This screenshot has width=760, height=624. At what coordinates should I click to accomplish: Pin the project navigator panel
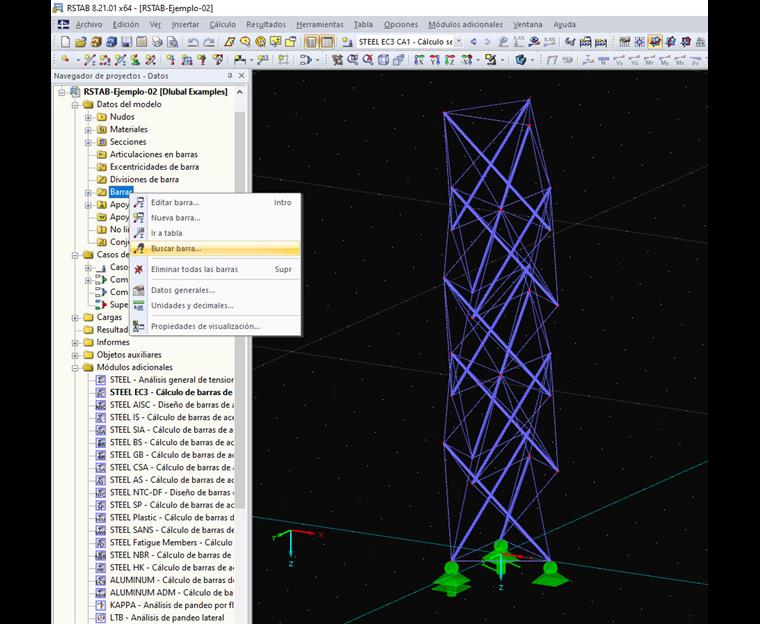(230, 76)
